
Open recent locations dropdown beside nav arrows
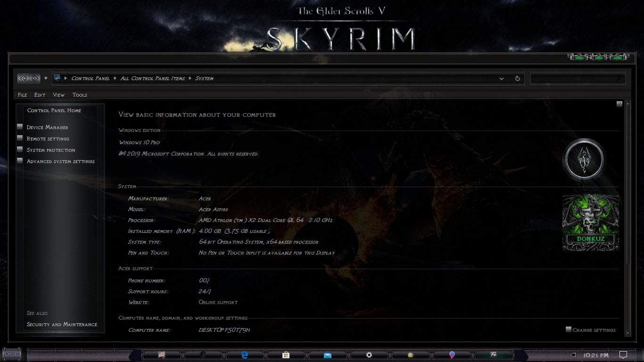pos(46,78)
